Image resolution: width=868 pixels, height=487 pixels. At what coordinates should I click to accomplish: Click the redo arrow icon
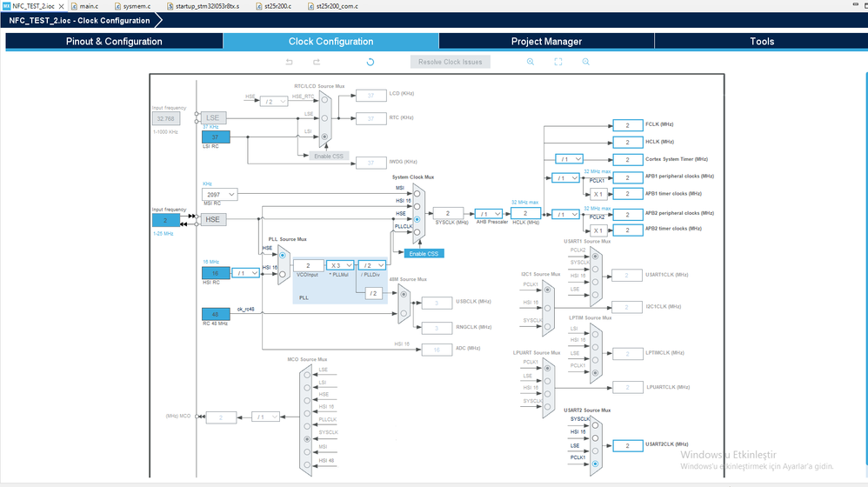click(316, 62)
